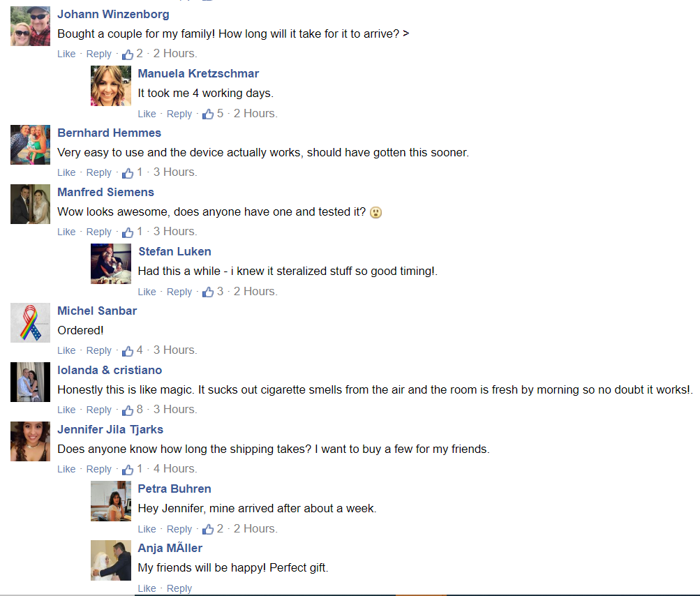Like Petra Buhren's reply
Viewport: 700px width, 596px height.
coord(147,529)
